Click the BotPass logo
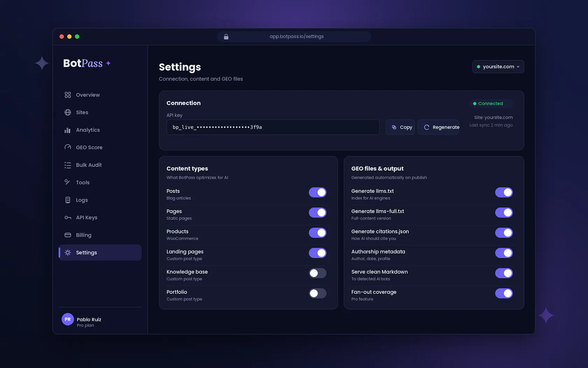This screenshot has height=368, width=588. click(x=87, y=63)
